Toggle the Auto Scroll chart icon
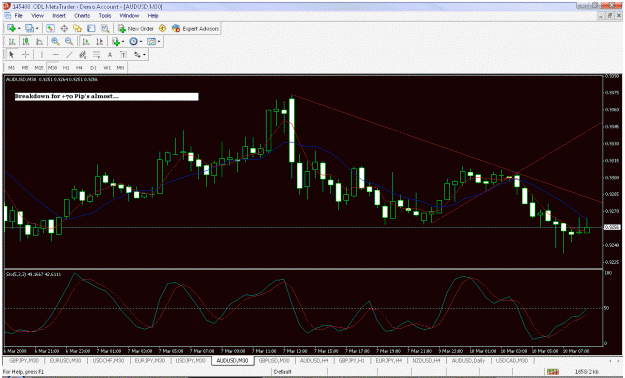Screen dimensions: 625x378 pos(85,41)
